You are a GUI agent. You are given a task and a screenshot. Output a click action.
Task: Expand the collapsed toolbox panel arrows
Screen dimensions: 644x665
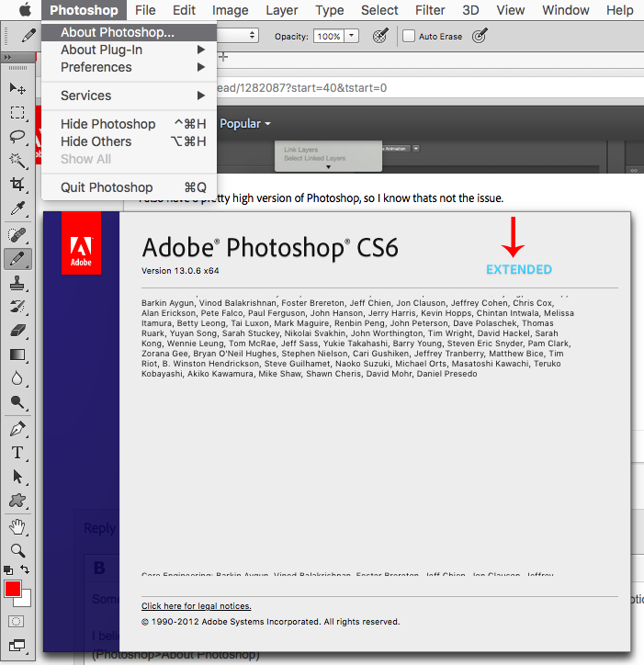pos(7,57)
